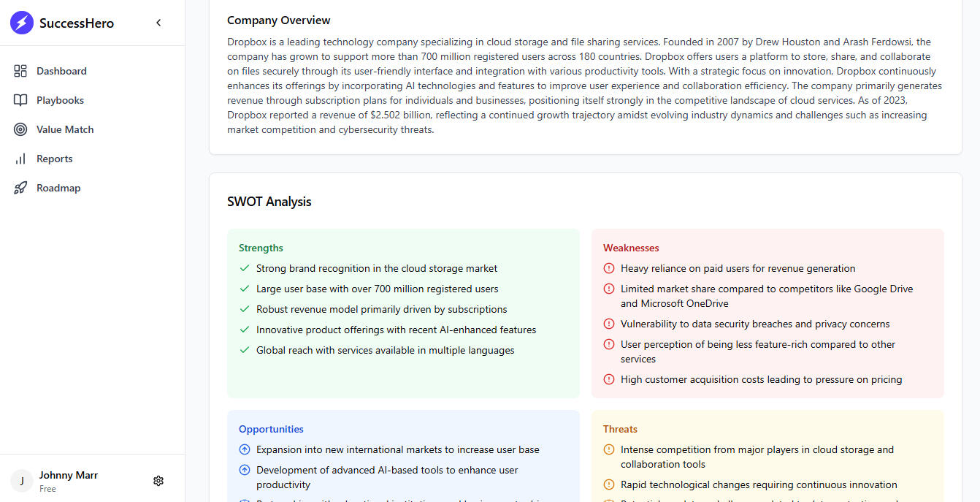Collapse the sidebar with the chevron arrow
The height and width of the screenshot is (502, 980).
pyautogui.click(x=158, y=23)
